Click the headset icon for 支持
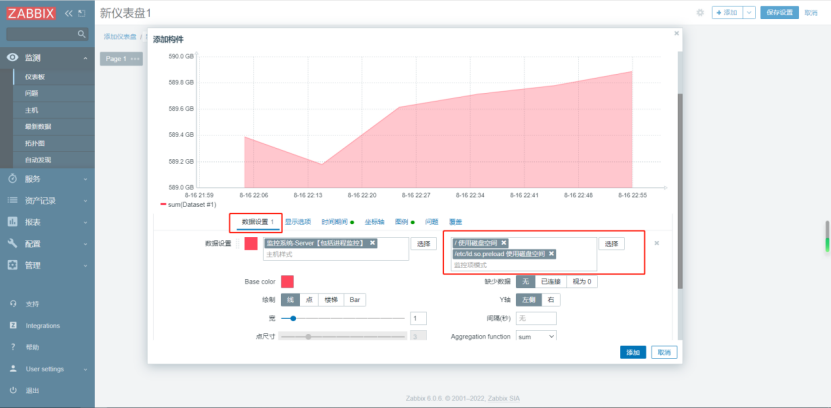Screen dimensions: 831x408 click(x=13, y=304)
